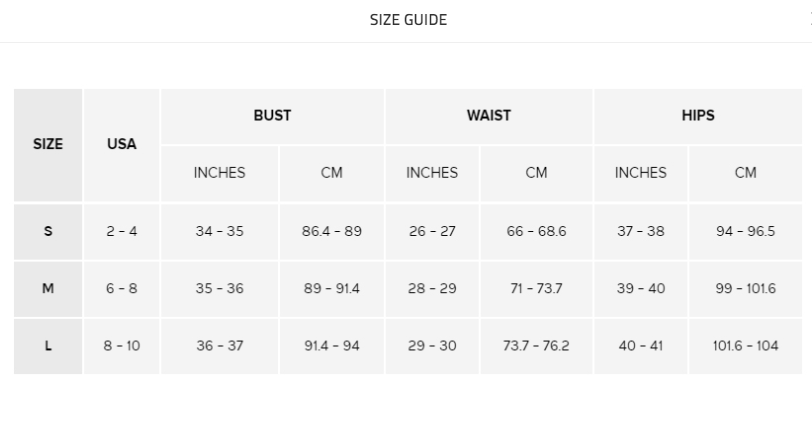
Task: Select the HIPS header cell
Action: [698, 116]
